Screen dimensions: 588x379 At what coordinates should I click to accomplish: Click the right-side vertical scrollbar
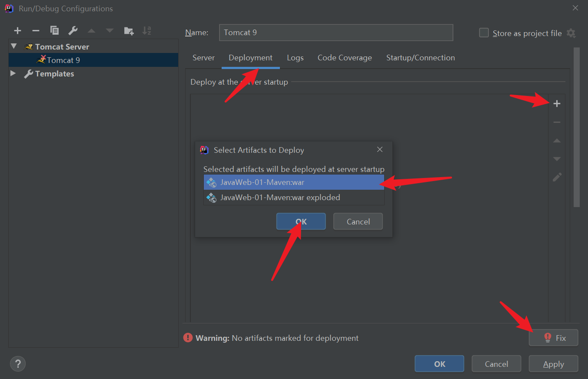point(577,127)
